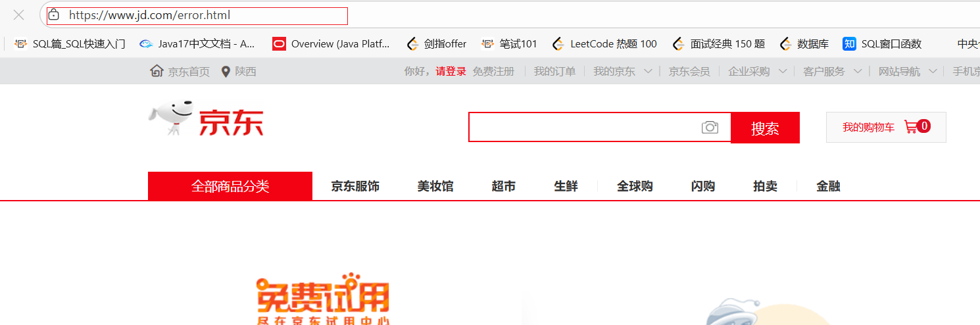The width and height of the screenshot is (980, 325).
Task: Click the shopping cart icon
Action: pyautogui.click(x=910, y=126)
